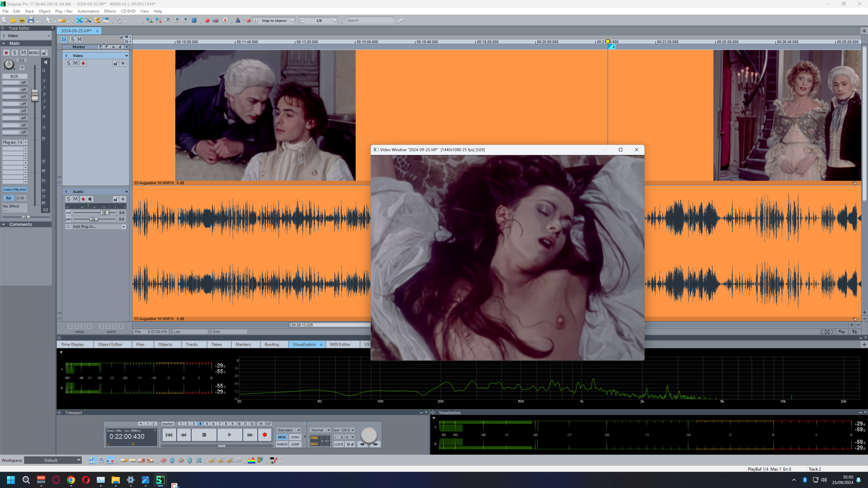Open the Workspace Default dropdown
The height and width of the screenshot is (488, 868).
53,460
